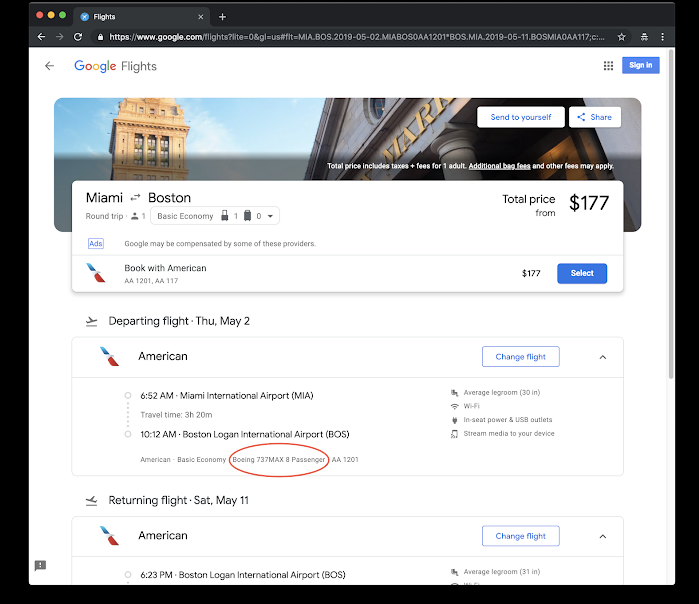Click the address bar URL
699x604 pixels.
point(350,37)
